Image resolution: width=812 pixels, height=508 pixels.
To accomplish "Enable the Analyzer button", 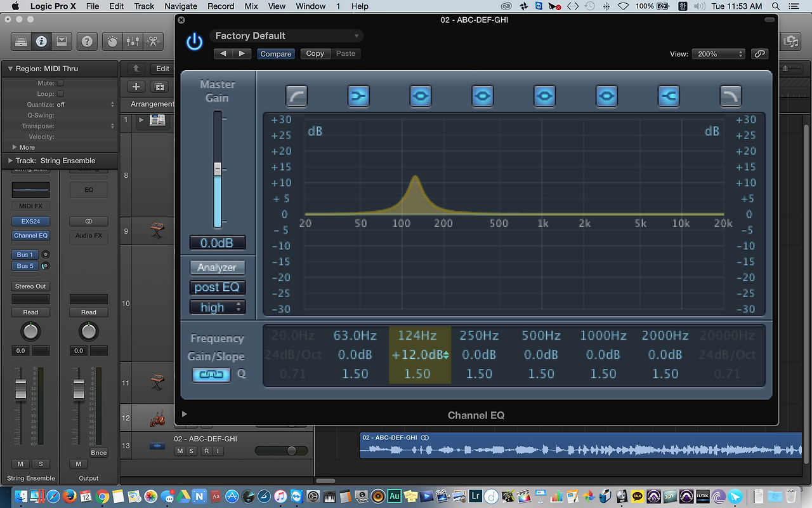I will pyautogui.click(x=217, y=268).
